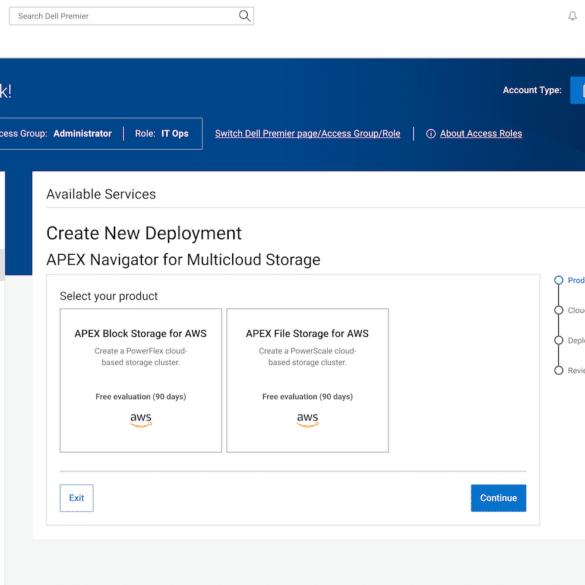
Task: Click the Product step circle in progress tracker
Action: (x=559, y=280)
